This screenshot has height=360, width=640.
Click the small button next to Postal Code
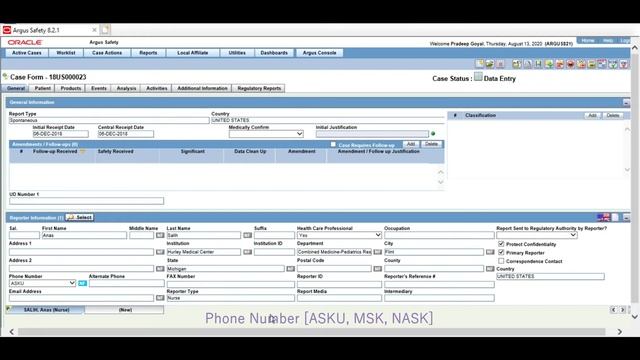(x=378, y=269)
